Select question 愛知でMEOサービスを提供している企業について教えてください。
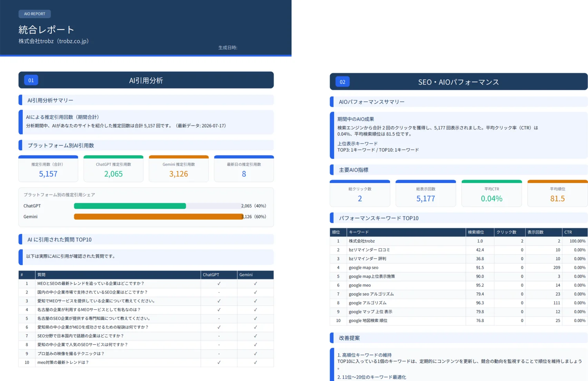Screen dimensions: 588x381 pos(96,301)
